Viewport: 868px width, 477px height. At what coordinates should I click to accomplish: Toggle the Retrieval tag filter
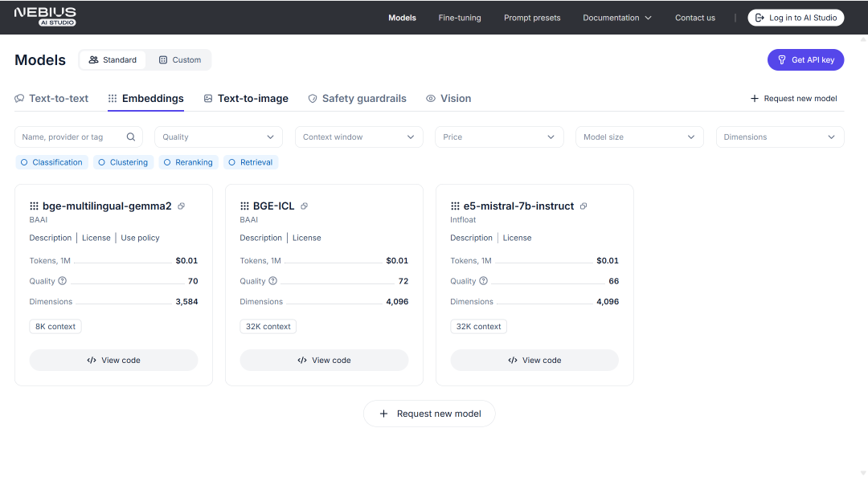click(251, 162)
